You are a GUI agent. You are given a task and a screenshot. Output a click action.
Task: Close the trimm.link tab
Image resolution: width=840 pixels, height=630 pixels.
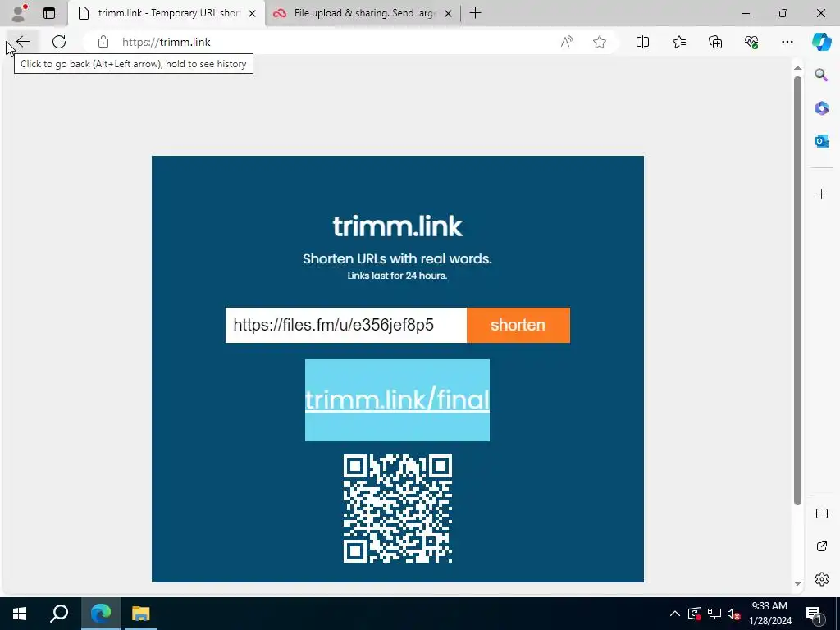pyautogui.click(x=253, y=13)
